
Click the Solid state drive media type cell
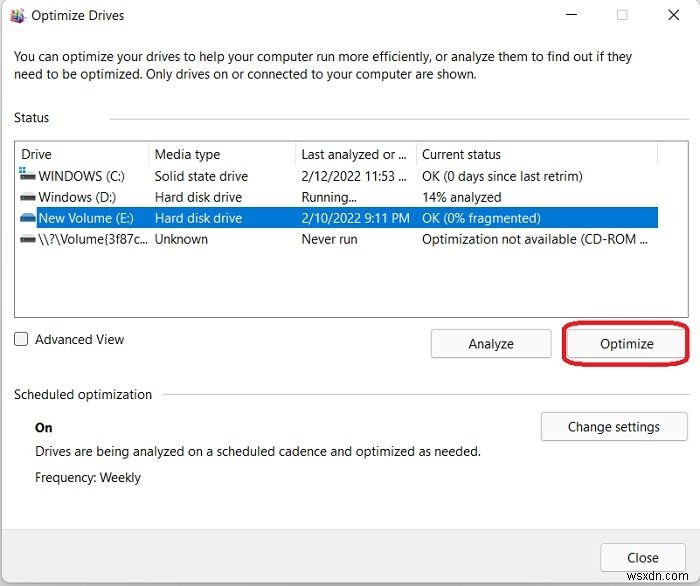pyautogui.click(x=201, y=176)
